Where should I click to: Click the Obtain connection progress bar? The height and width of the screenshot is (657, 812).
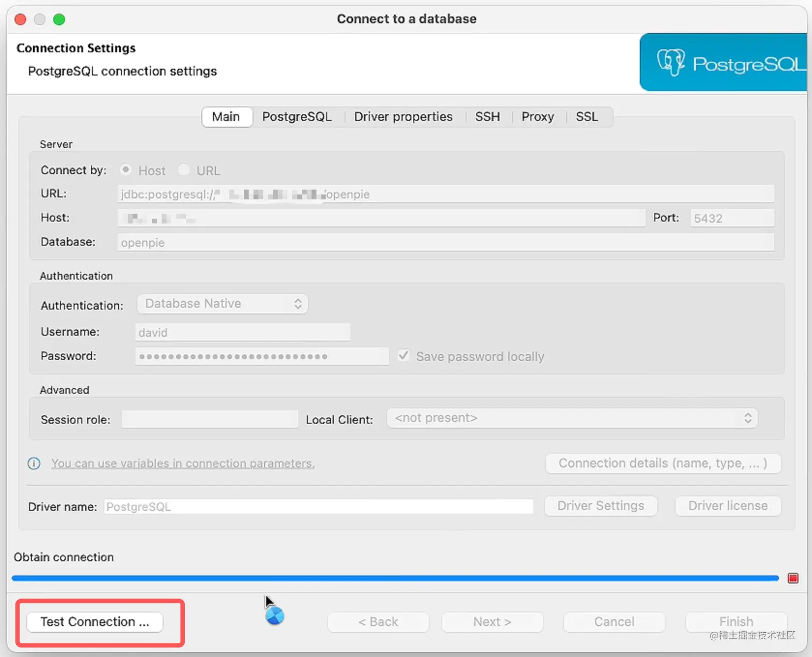395,578
